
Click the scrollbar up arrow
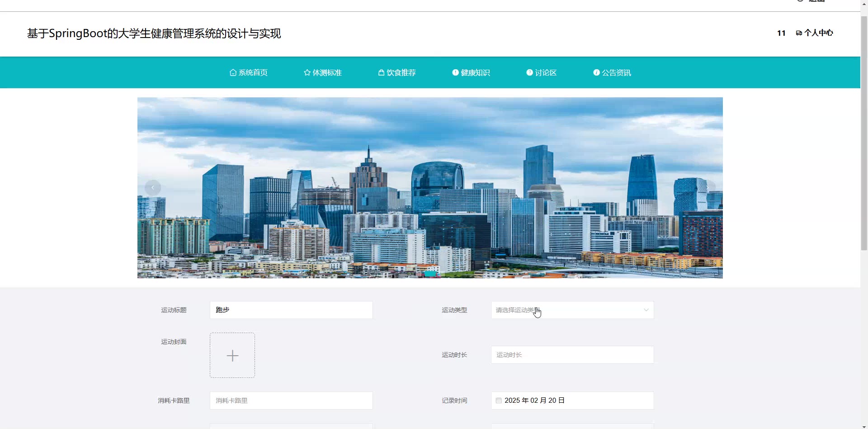click(864, 2)
